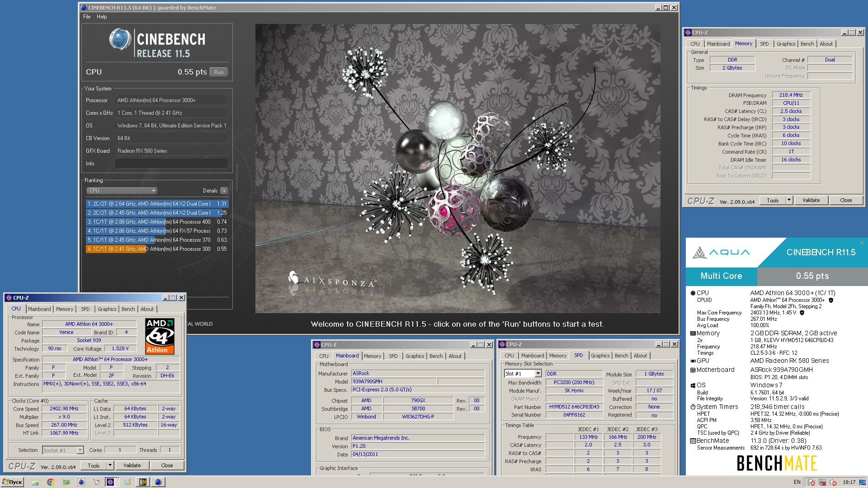Expand the CPU ranking dropdown in Cinebench
The image size is (868, 488).
(x=122, y=191)
